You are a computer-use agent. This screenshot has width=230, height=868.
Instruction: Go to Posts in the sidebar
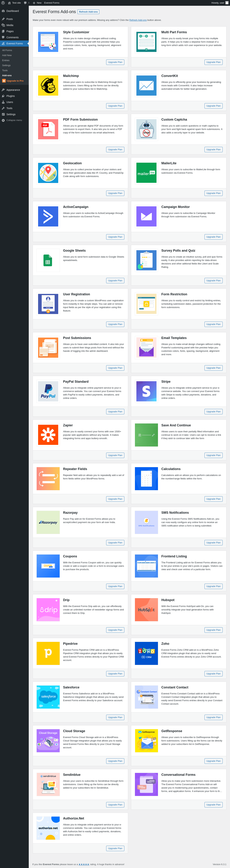tap(14, 19)
